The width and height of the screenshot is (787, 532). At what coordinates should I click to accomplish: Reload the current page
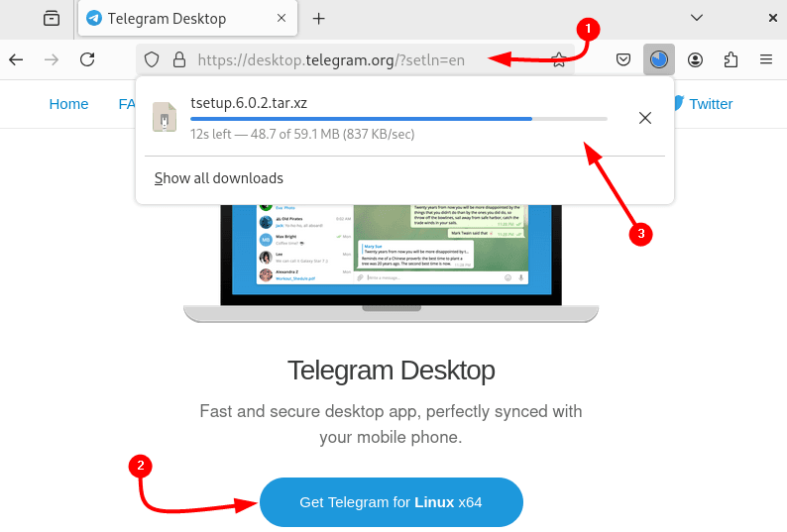[87, 59]
